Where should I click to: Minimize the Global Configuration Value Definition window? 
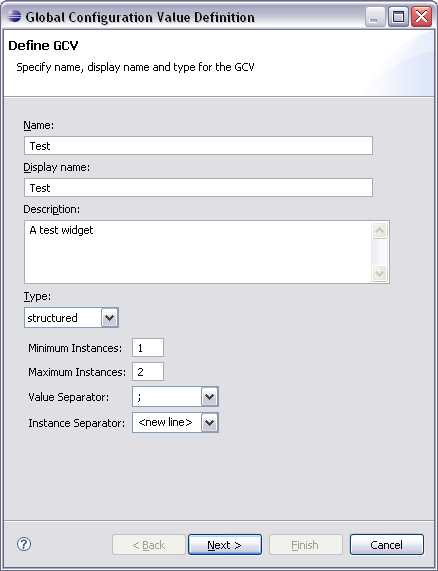(375, 17)
